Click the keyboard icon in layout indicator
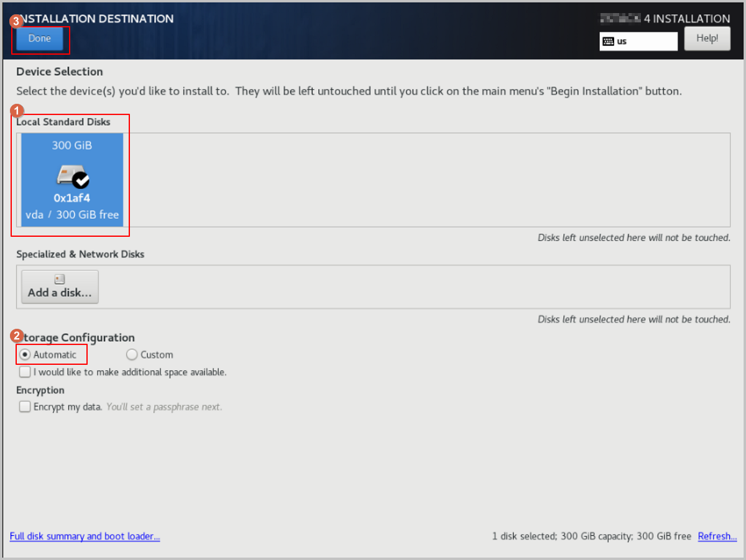Viewport: 746px width, 560px height. point(608,42)
